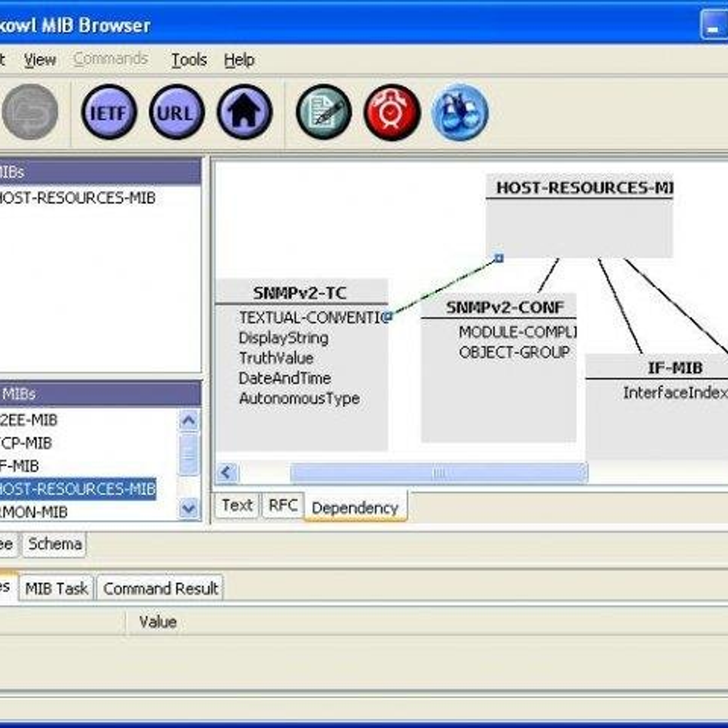Click the MIB list scroll up arrow
Image resolution: width=728 pixels, height=728 pixels.
(x=189, y=420)
